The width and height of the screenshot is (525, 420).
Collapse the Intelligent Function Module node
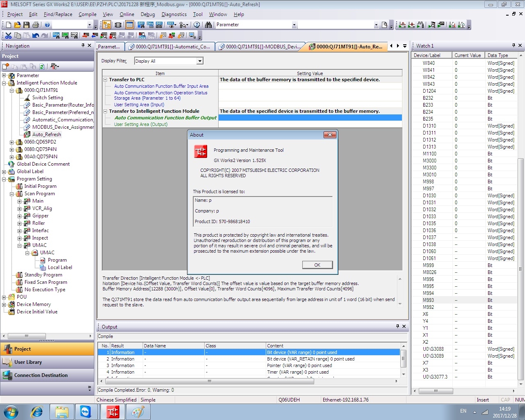(4, 83)
